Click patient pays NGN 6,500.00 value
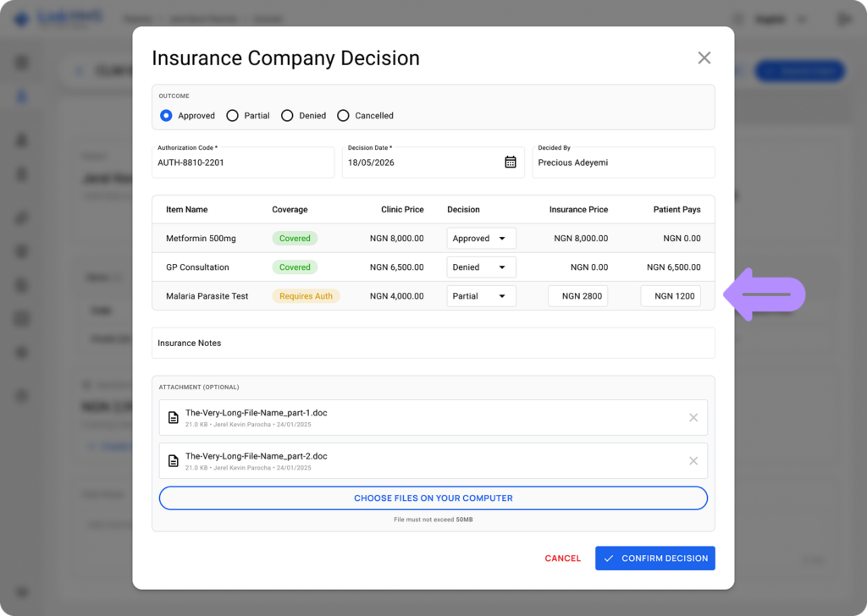867x616 pixels. pyautogui.click(x=673, y=267)
